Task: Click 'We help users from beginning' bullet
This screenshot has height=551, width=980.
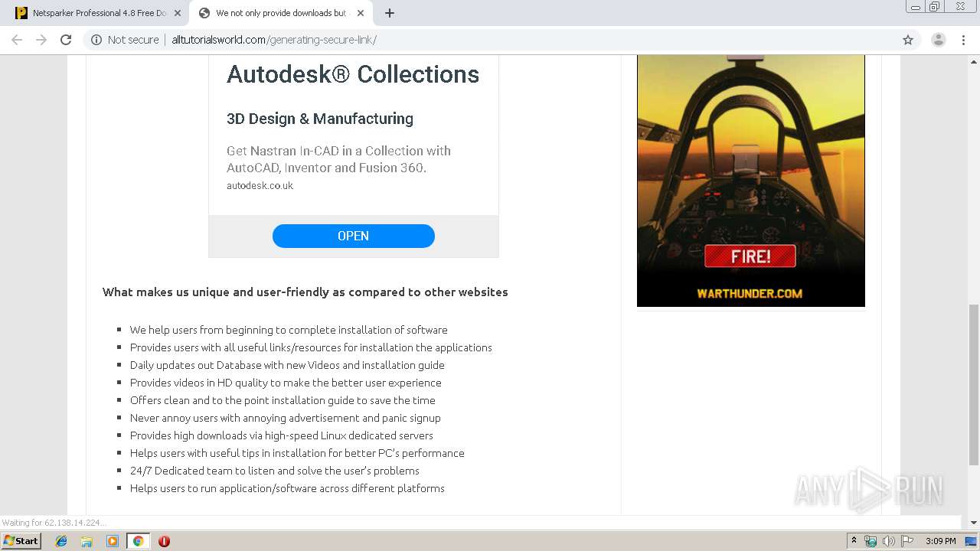Action: pos(289,330)
